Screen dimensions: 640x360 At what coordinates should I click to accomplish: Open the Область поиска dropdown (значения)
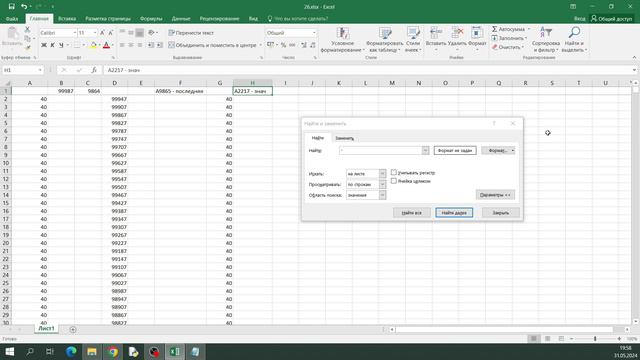pos(382,195)
